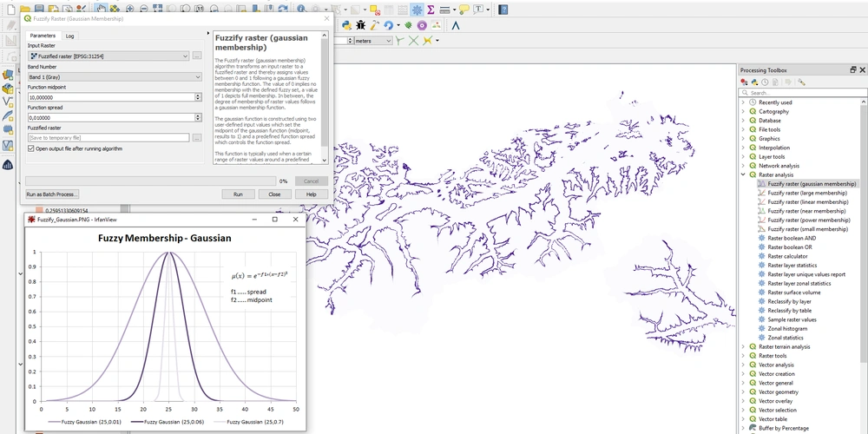Open toolbox options wrench icon
This screenshot has height=434, width=868.
[801, 82]
